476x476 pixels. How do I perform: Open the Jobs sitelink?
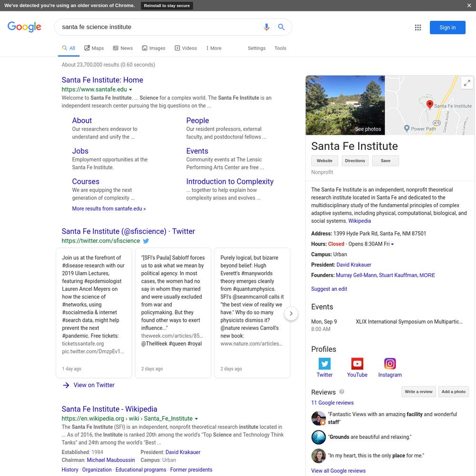coord(80,151)
